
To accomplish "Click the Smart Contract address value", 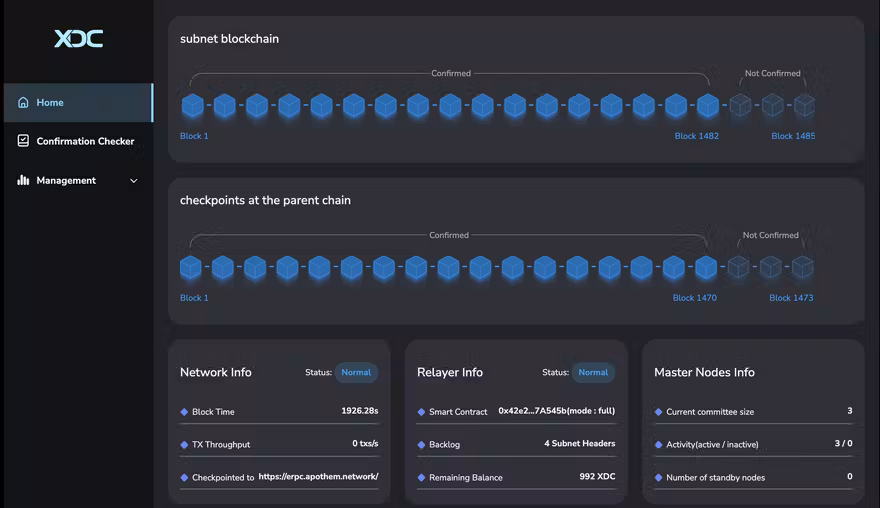I will point(556,411).
